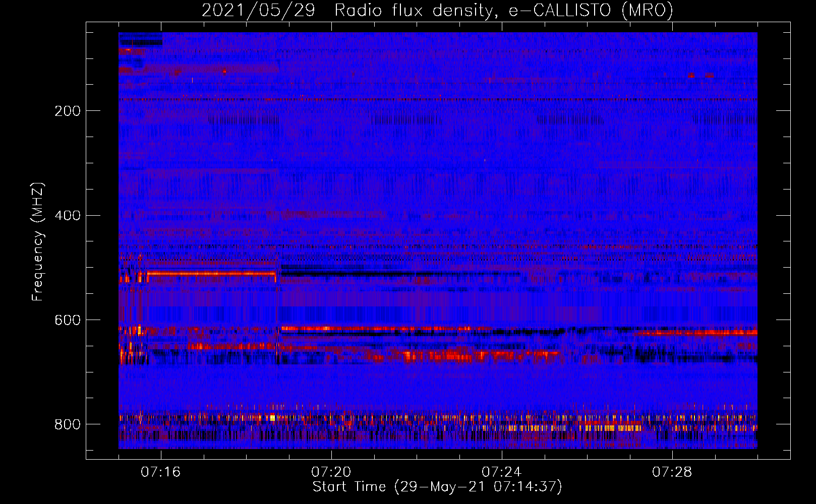Click the 200 frequency tick label
The image size is (816, 504).
[68, 111]
